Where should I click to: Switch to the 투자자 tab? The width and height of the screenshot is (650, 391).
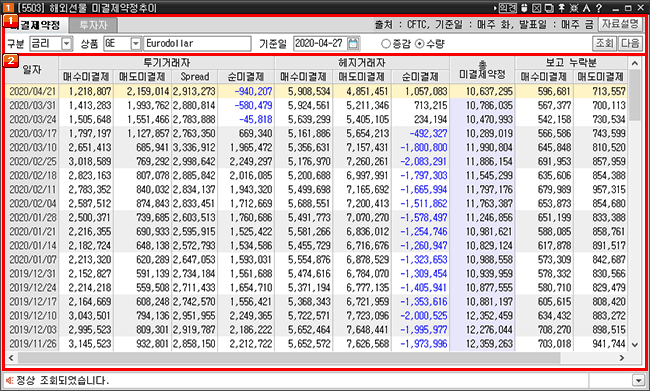(x=93, y=25)
